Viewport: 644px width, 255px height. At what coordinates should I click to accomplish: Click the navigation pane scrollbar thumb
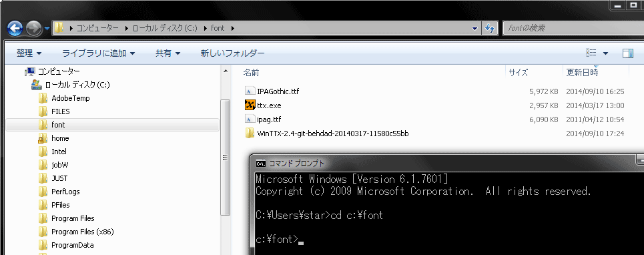[x=226, y=158]
